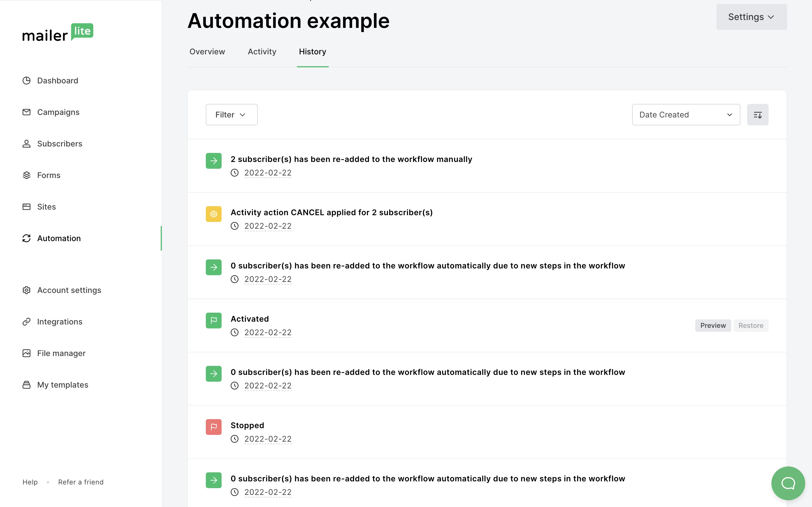This screenshot has width=812, height=507.
Task: Click the green arrow icon for manual re-add
Action: click(x=213, y=161)
